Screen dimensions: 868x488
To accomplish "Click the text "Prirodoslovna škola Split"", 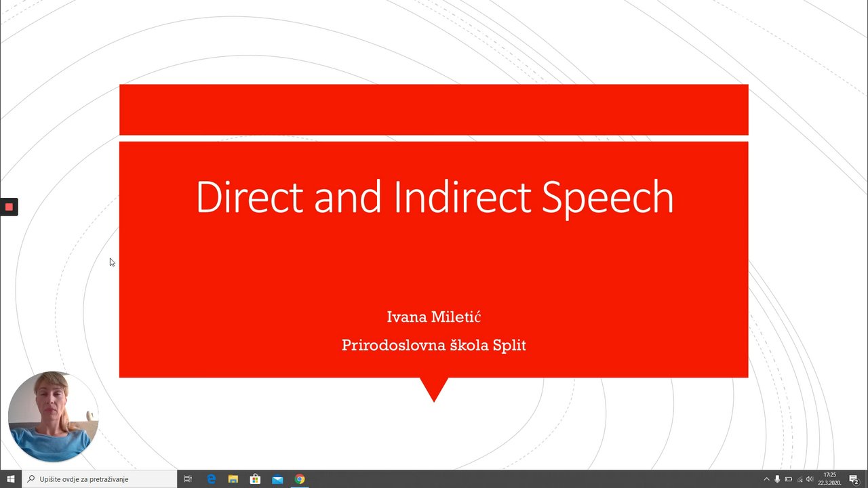I will tap(434, 345).
